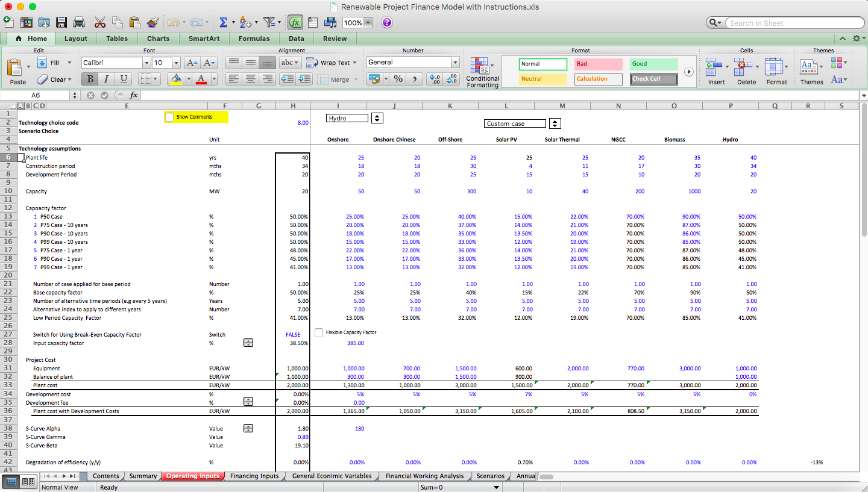The height and width of the screenshot is (492, 868).
Task: Open the Media Browser icon
Action: [330, 22]
